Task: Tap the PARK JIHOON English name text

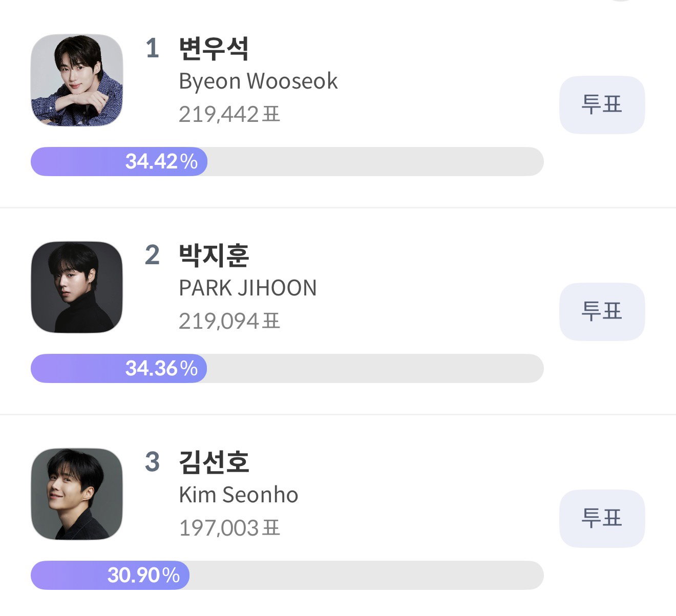Action: tap(248, 288)
